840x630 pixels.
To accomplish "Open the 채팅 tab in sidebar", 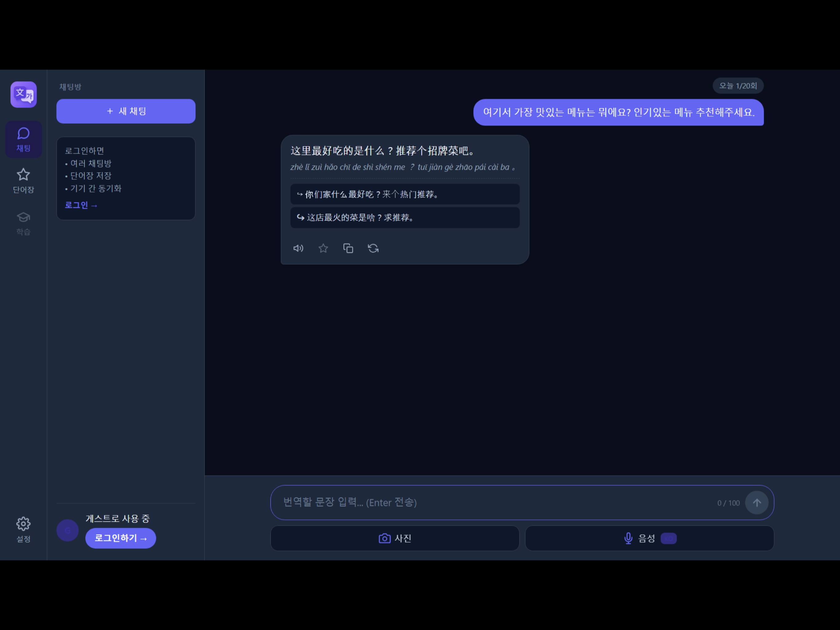I will (x=24, y=139).
